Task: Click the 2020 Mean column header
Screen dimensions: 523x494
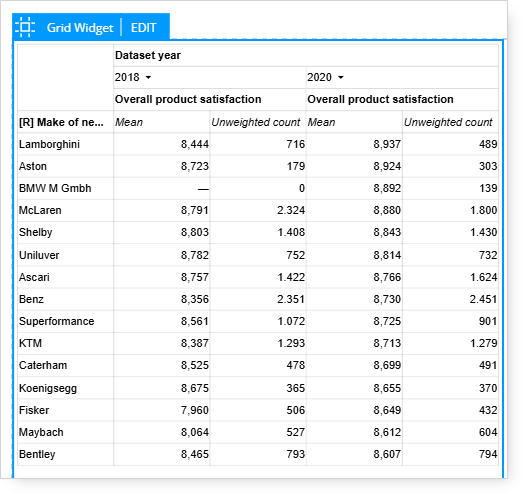Action: 321,122
